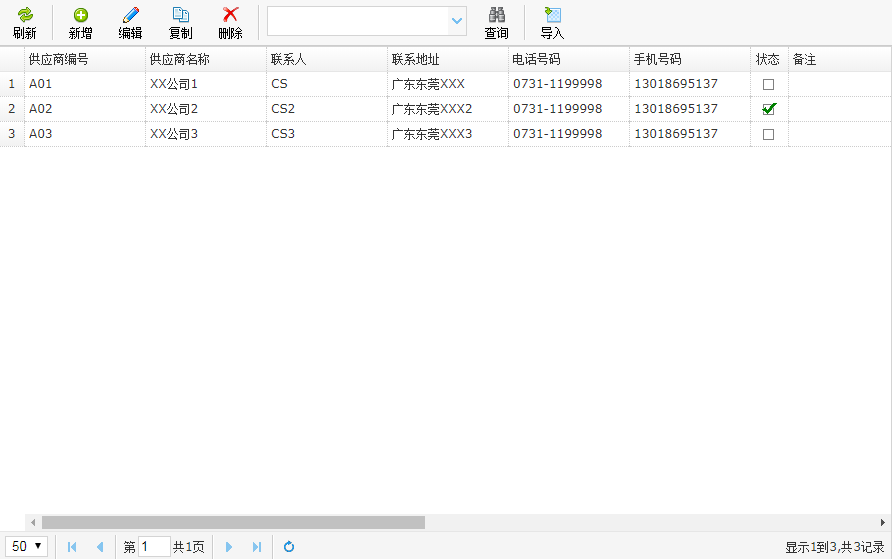Open 导入 import tool
Viewport: 892px width, 559px height.
click(552, 23)
